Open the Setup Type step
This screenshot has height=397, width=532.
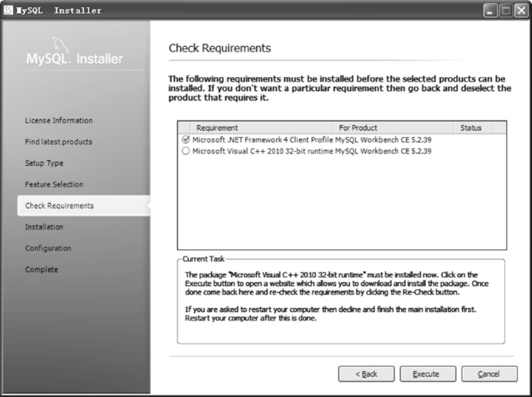tap(44, 163)
